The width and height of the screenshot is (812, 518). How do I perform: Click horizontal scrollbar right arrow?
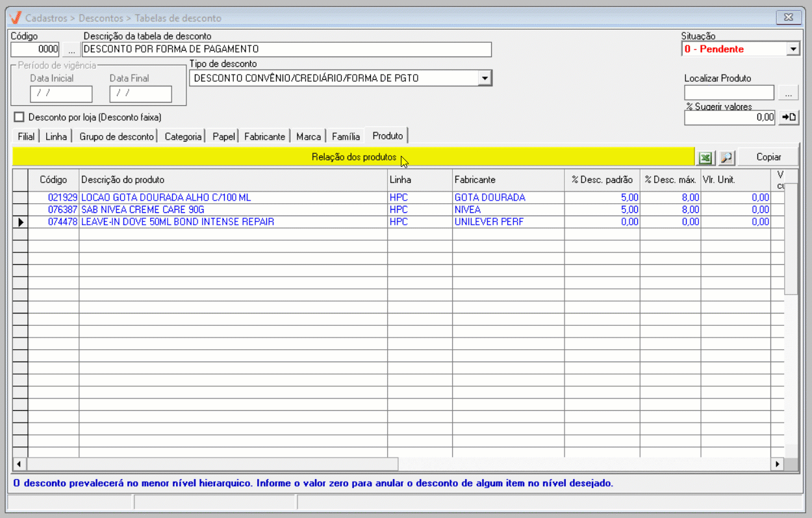click(776, 464)
